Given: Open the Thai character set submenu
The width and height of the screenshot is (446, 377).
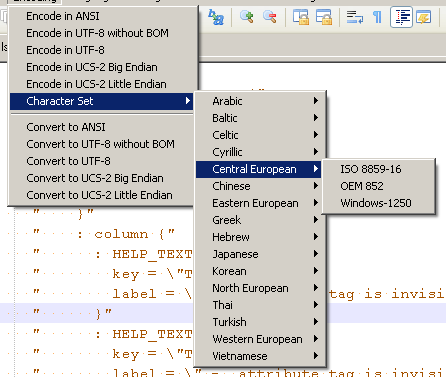Looking at the screenshot, I should [260, 305].
